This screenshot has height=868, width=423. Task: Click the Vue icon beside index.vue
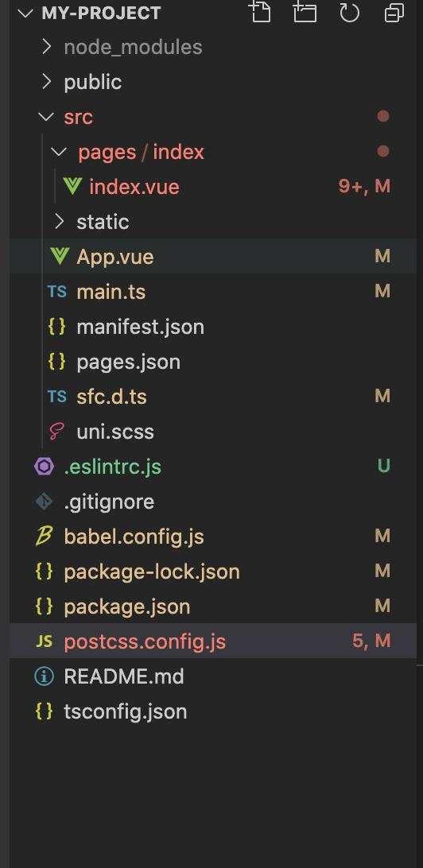tap(72, 186)
